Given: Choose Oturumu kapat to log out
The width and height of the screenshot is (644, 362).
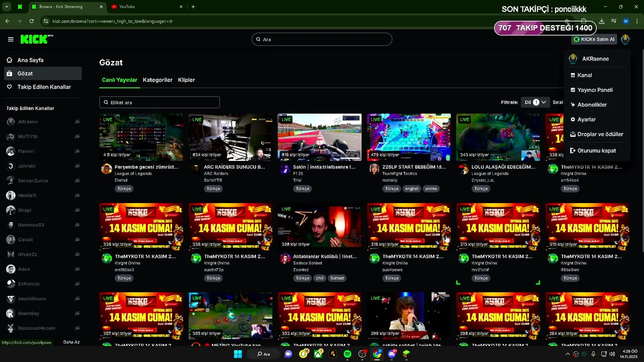Looking at the screenshot, I should point(597,150).
